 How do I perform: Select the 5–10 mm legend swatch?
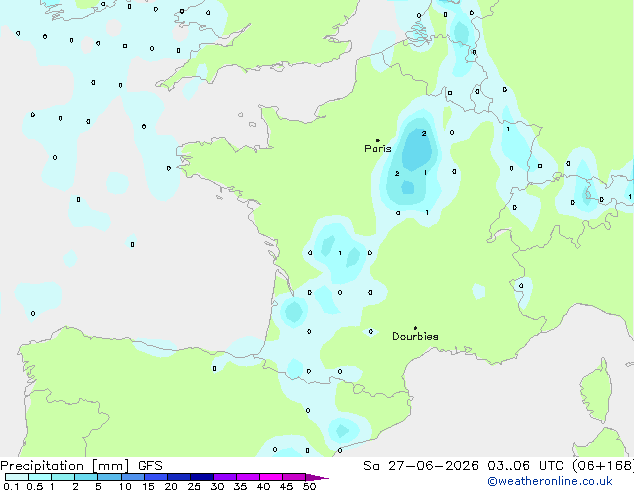tap(109, 477)
